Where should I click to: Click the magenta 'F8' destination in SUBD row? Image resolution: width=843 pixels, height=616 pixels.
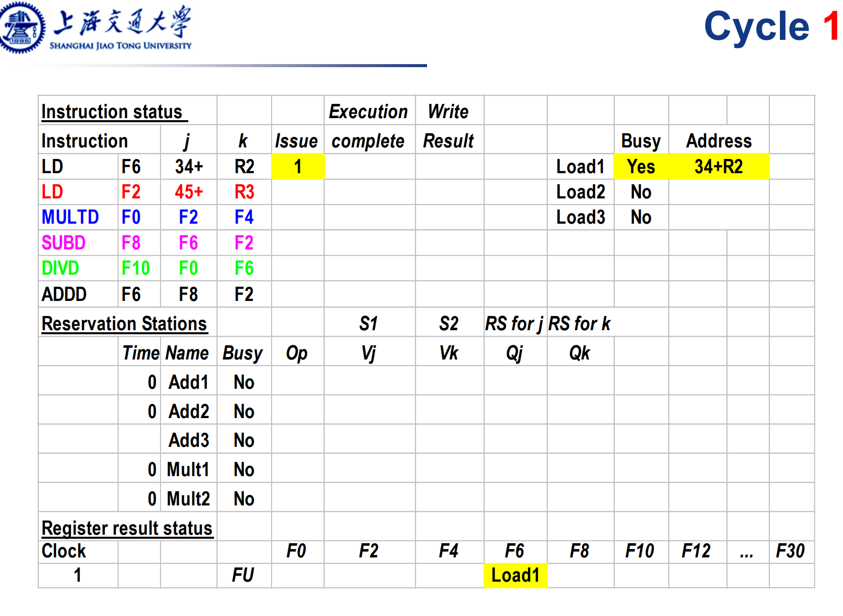131,243
